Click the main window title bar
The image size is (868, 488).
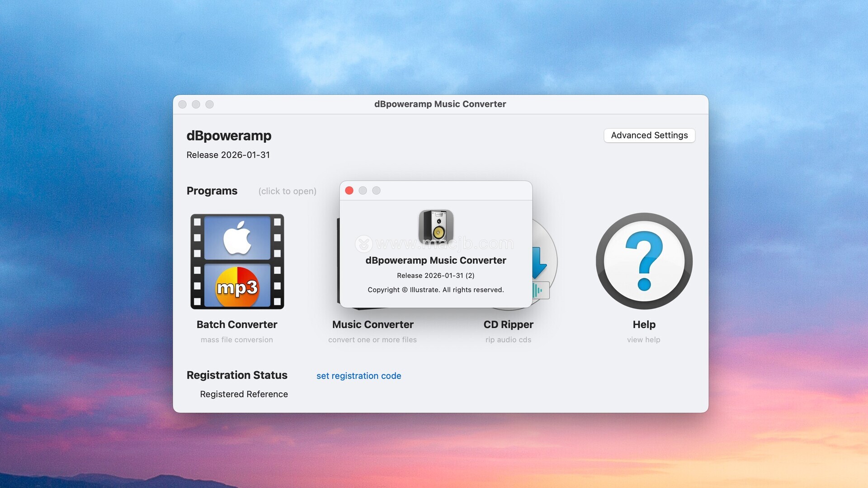tap(440, 104)
